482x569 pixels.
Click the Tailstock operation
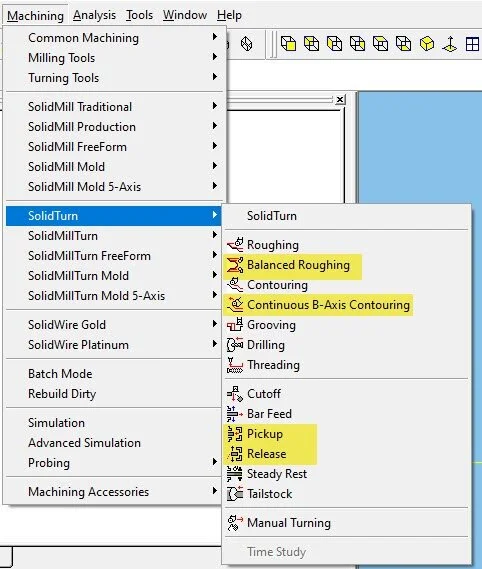[269, 494]
